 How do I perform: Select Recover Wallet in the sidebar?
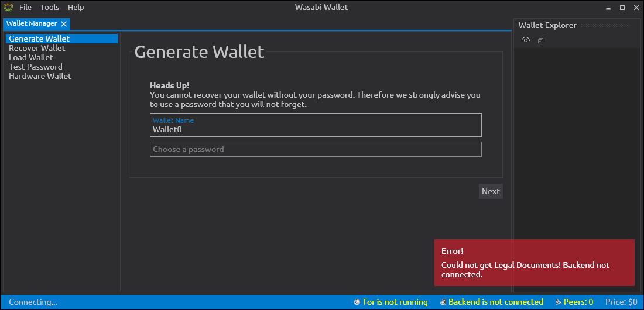pos(61,48)
